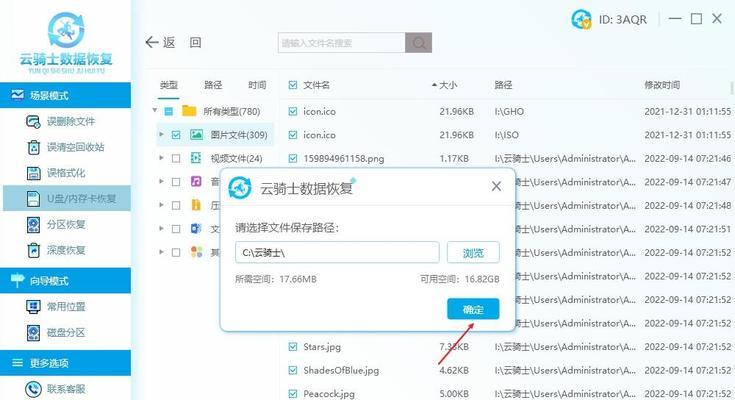Screen dimensions: 735x400
Task: Uncheck the Peacock.jpg file checkbox
Action: click(x=293, y=393)
